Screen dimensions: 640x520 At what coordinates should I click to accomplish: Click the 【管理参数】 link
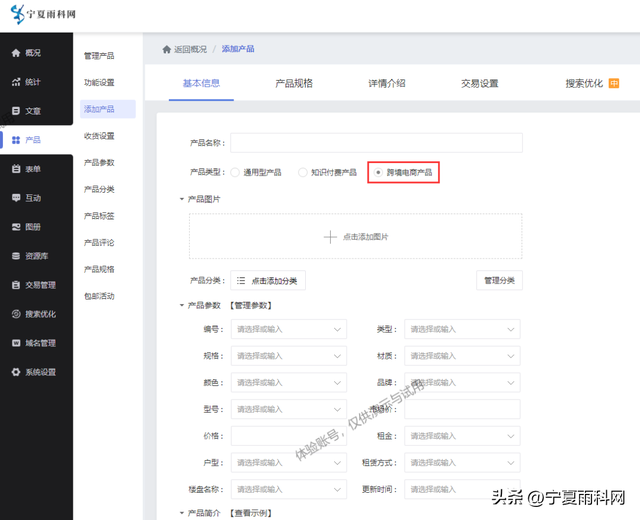point(251,305)
